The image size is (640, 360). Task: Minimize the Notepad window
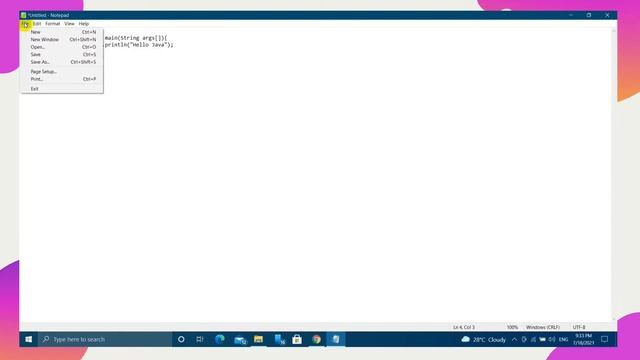(571, 15)
